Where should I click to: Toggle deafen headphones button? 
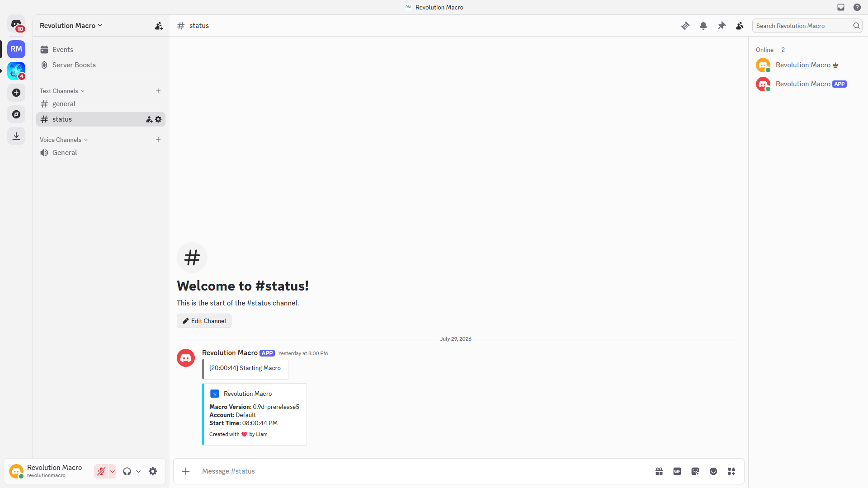click(127, 471)
